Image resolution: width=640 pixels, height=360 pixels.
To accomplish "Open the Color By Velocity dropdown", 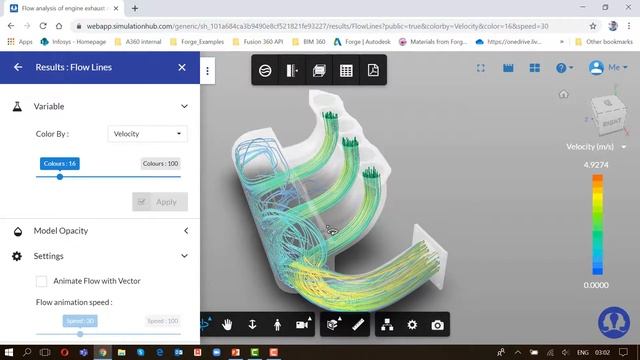I will (x=147, y=134).
